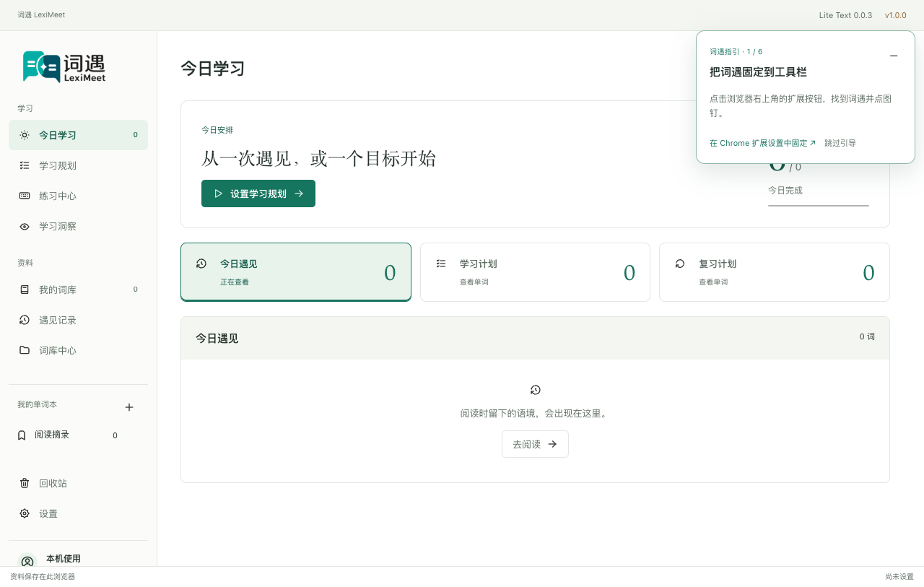Open 练习中心 in the sidebar
The image size is (924, 587).
(78, 196)
